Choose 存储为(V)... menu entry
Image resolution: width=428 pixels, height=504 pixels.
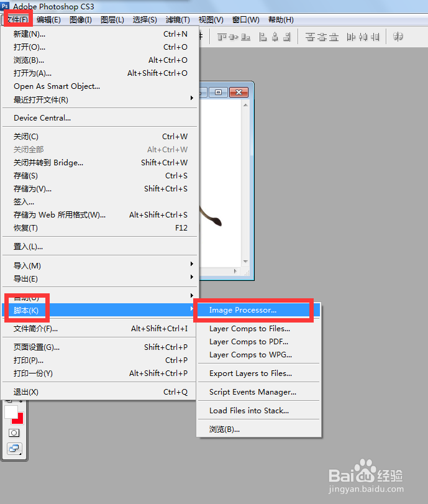pos(100,189)
